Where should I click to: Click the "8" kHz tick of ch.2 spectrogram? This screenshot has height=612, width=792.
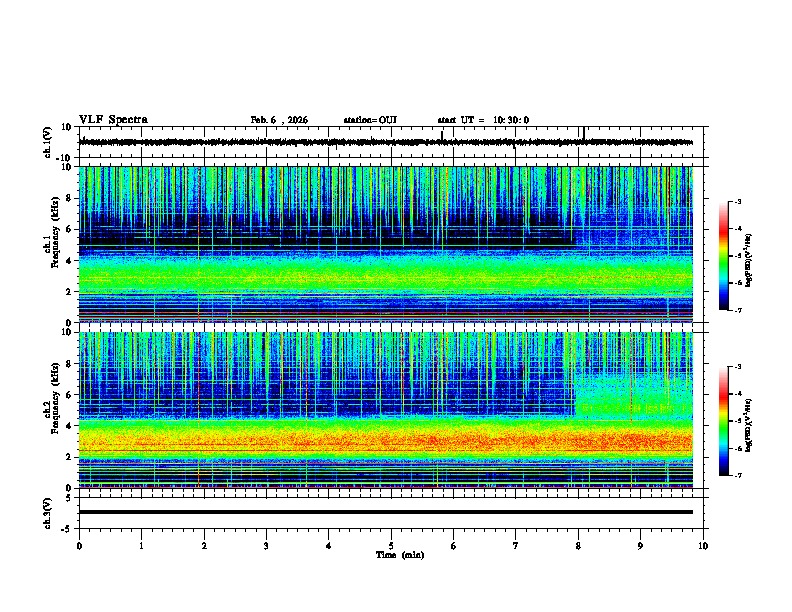point(70,363)
